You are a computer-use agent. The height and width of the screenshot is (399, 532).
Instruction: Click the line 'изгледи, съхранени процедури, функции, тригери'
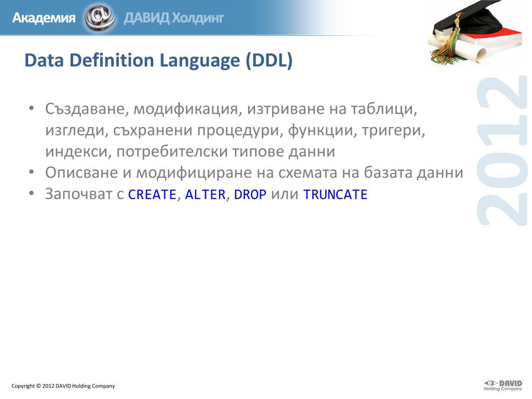(x=235, y=130)
